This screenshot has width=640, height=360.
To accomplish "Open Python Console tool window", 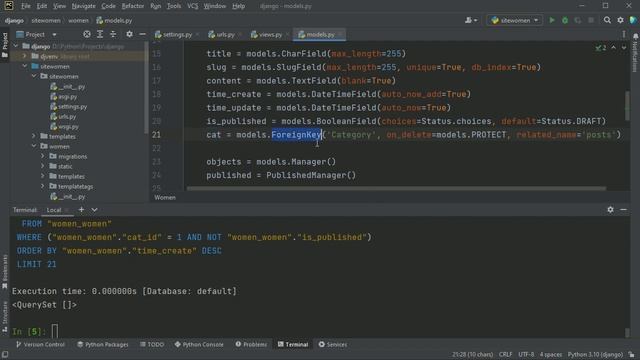I will 199,344.
